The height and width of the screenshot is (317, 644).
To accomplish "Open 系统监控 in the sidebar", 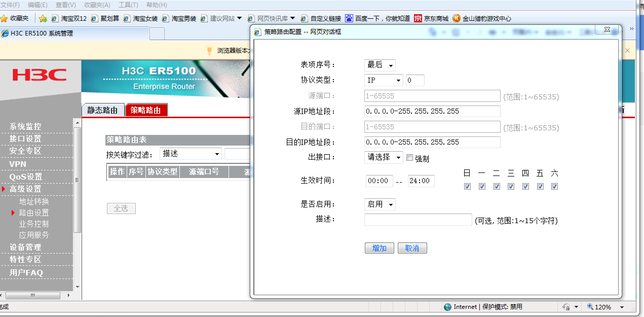I will (x=25, y=126).
